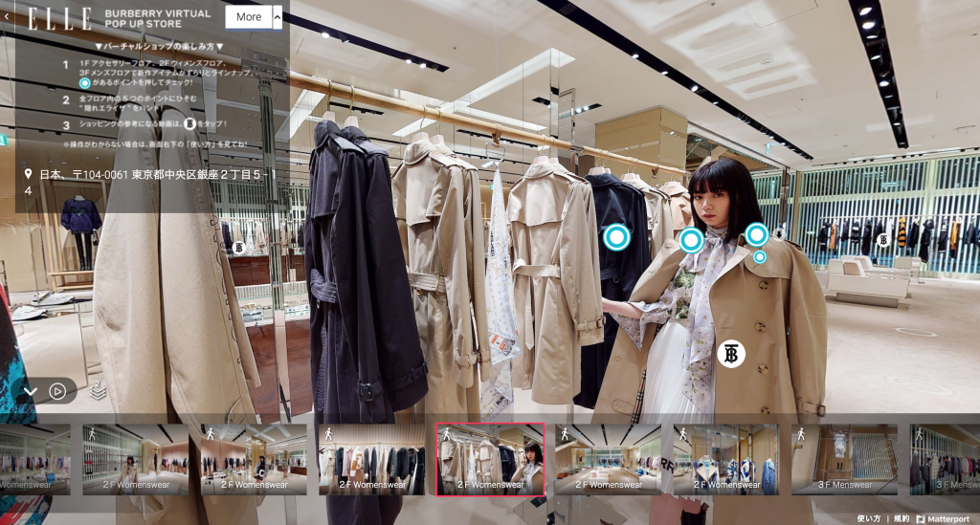Click the BURBERRY VIRTUAL POP UP STORE title

[158, 18]
